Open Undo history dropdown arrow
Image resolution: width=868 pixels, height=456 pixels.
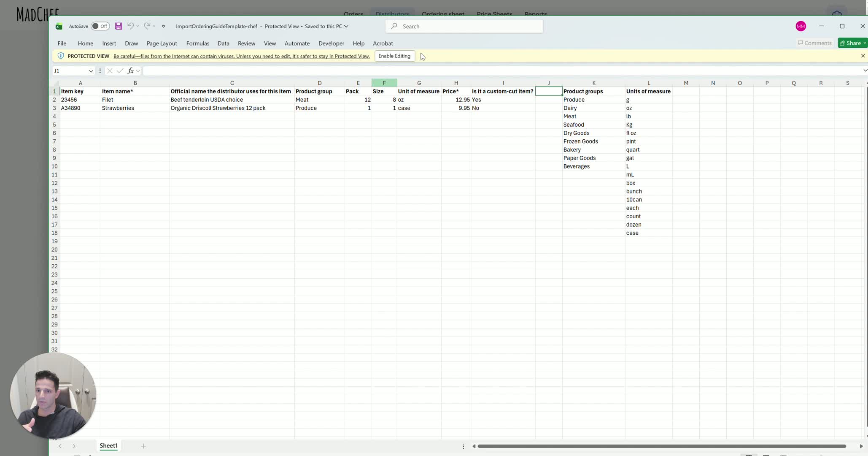[138, 26]
